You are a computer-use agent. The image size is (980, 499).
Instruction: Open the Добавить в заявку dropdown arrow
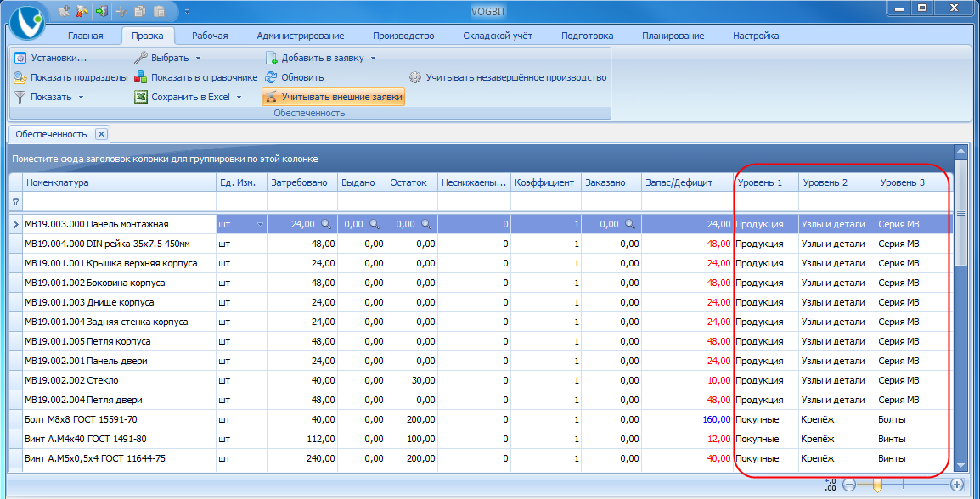click(373, 59)
